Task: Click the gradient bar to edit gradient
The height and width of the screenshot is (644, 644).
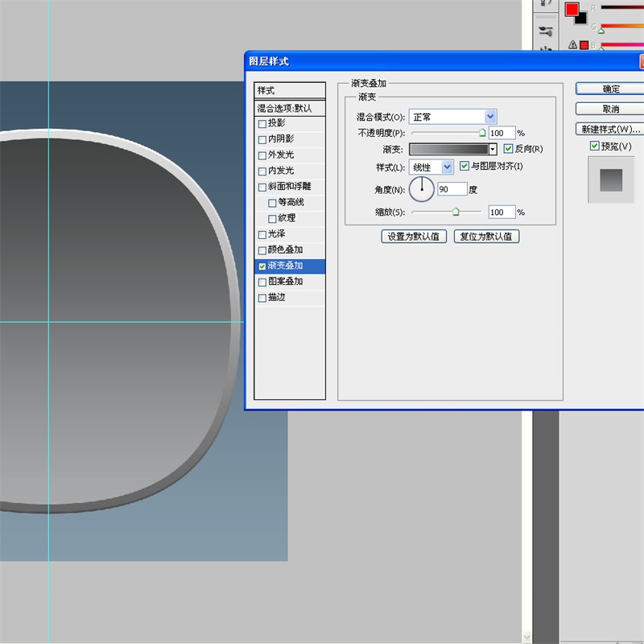Action: tap(448, 149)
